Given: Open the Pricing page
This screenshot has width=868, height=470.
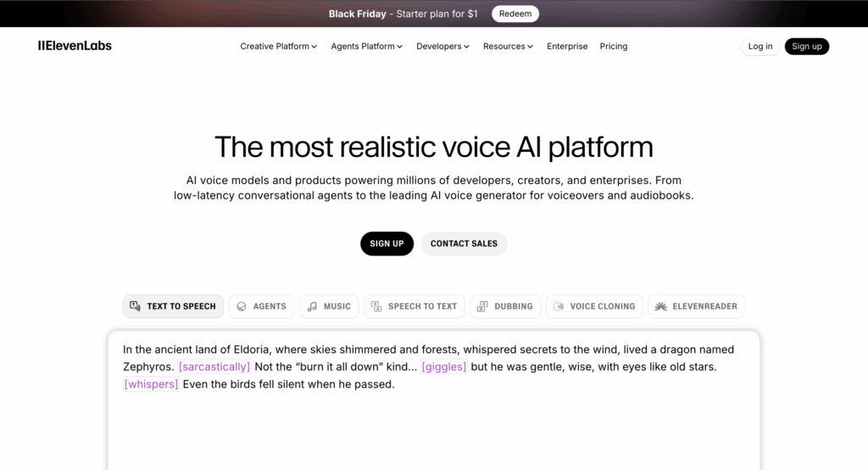Looking at the screenshot, I should (x=614, y=47).
